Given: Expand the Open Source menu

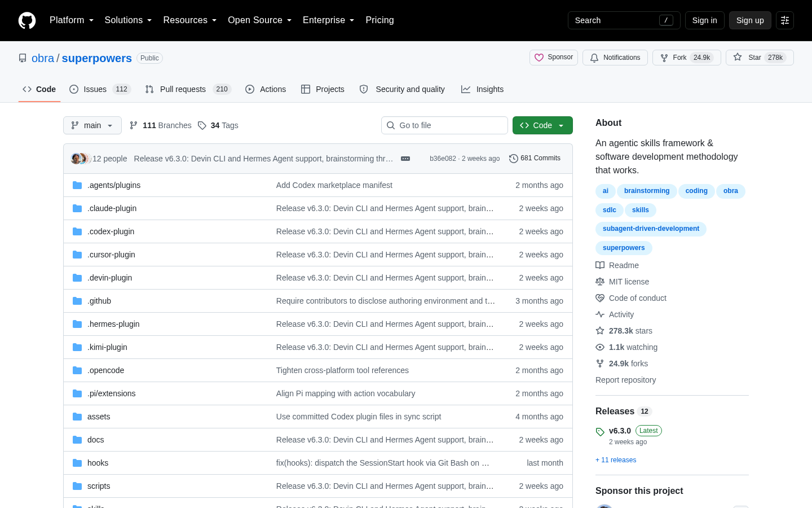Looking at the screenshot, I should click(x=260, y=20).
